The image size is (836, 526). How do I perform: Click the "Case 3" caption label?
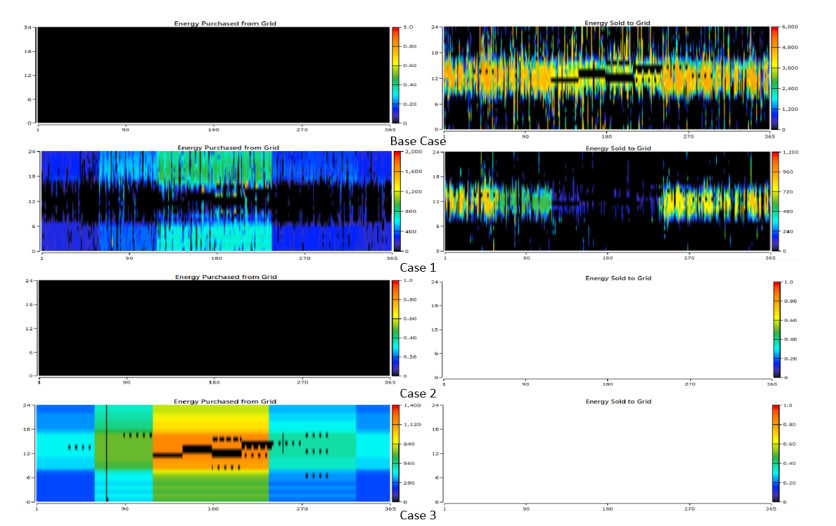[x=418, y=516]
